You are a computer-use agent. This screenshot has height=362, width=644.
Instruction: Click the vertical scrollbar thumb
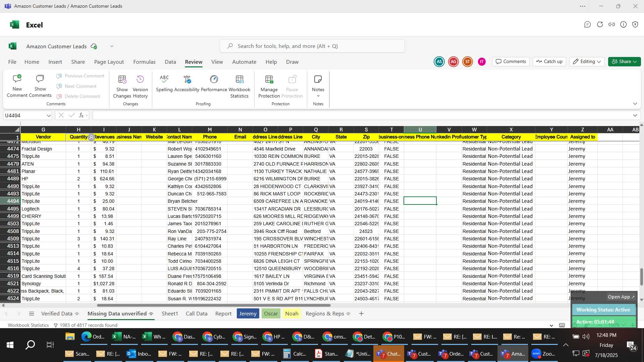[x=641, y=277]
